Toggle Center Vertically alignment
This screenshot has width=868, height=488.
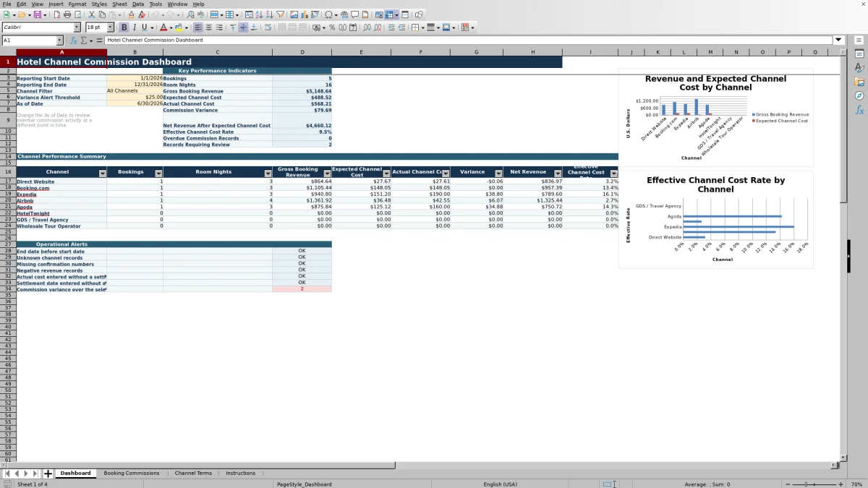[243, 27]
